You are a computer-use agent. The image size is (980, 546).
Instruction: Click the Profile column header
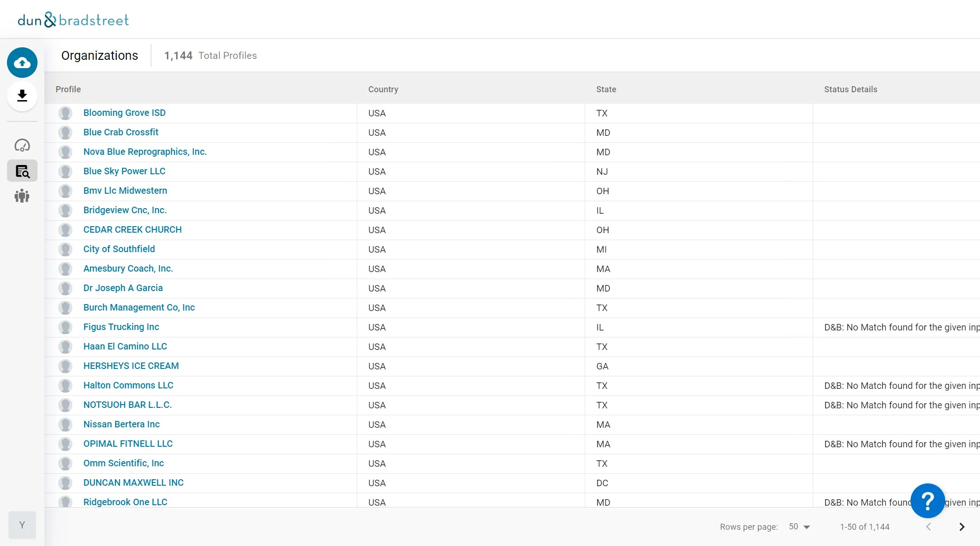[68, 89]
